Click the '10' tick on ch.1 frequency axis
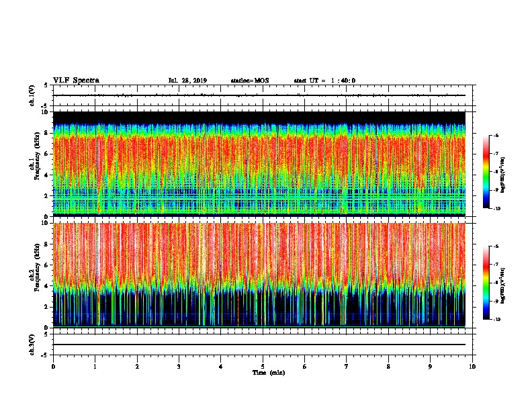Screen dimensions: 532x411 (45, 112)
